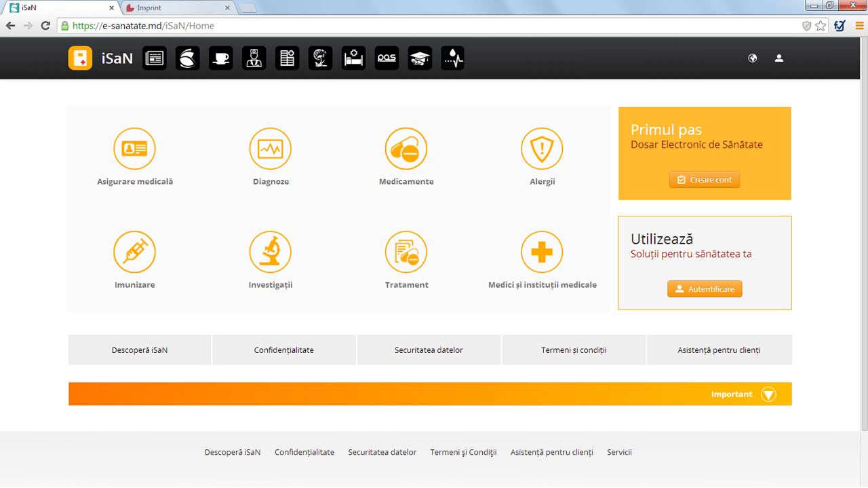Click the Investigații microscope icon
The height and width of the screenshot is (488, 868).
click(x=270, y=252)
